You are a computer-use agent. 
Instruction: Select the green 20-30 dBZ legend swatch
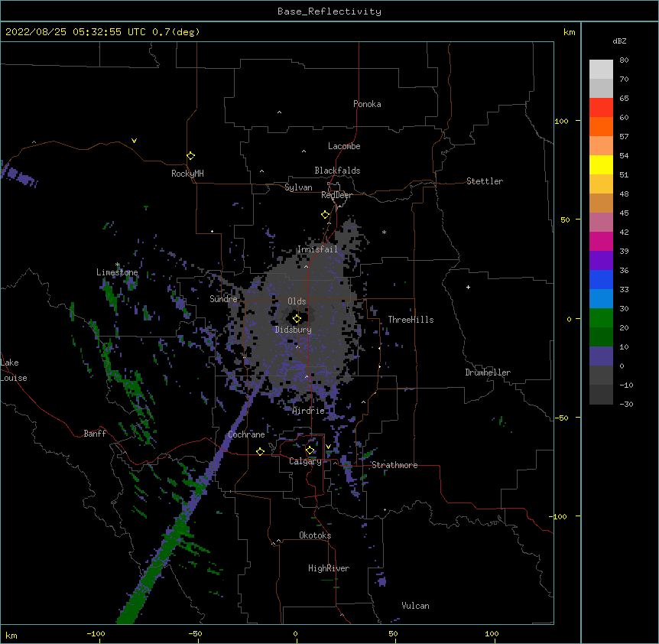tap(601, 318)
